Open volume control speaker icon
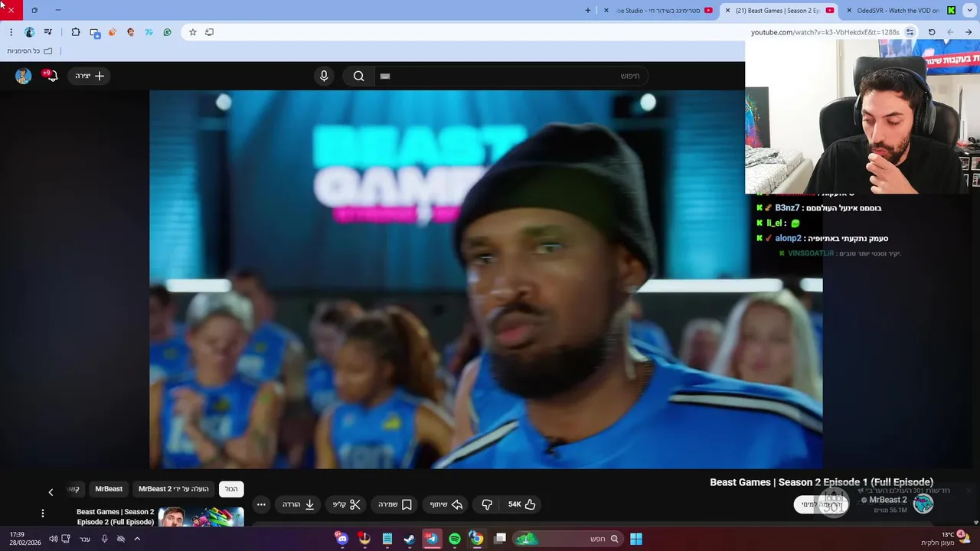 53,539
